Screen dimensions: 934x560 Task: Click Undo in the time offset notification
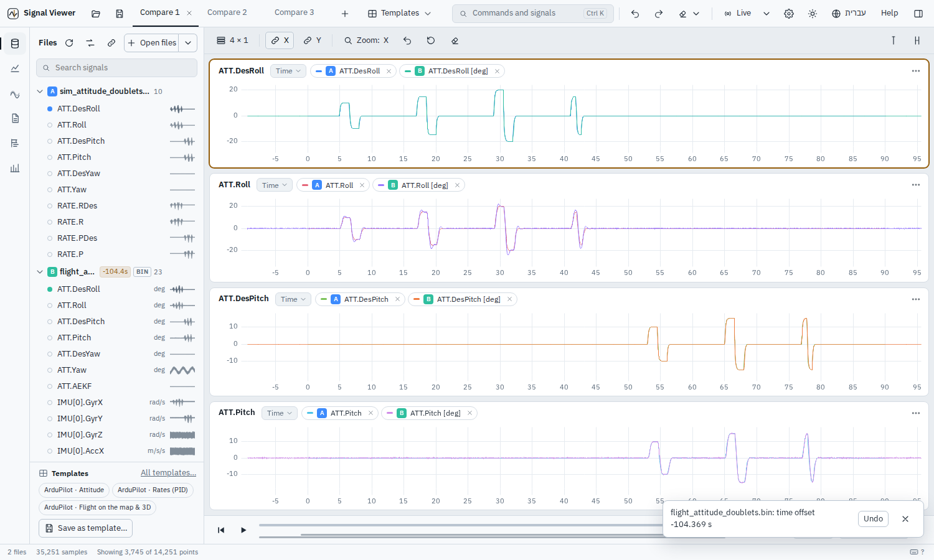[x=873, y=519]
